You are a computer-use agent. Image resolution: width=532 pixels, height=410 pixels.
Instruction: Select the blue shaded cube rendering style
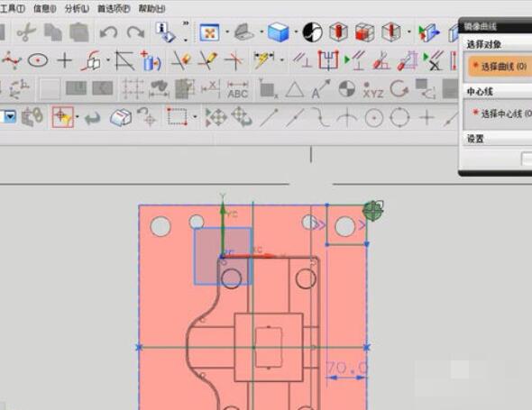coord(279,32)
